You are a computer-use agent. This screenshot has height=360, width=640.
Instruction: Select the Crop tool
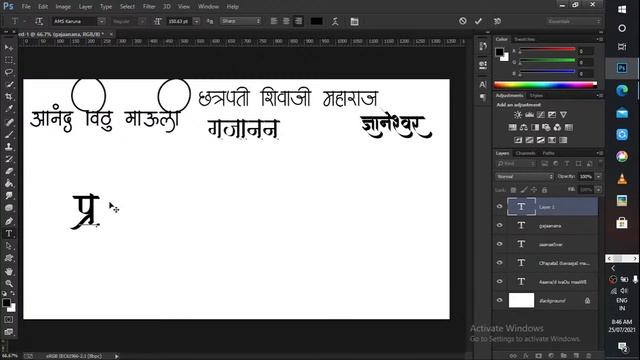[x=9, y=97]
